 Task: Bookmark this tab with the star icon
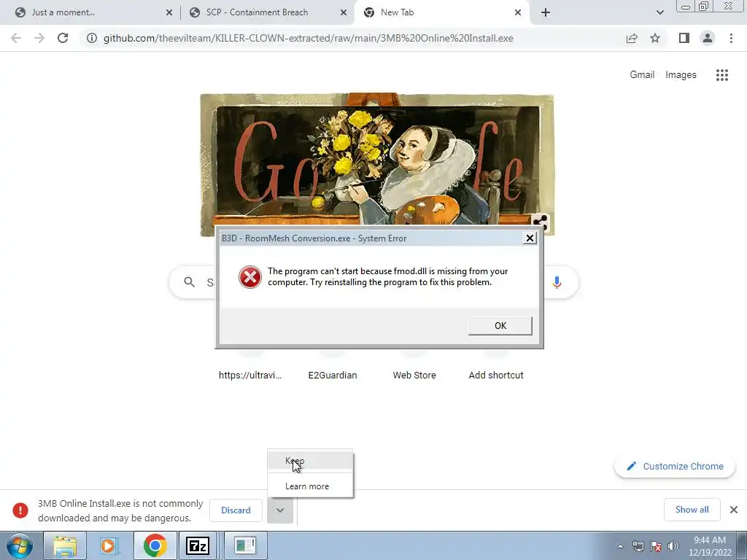(x=655, y=38)
